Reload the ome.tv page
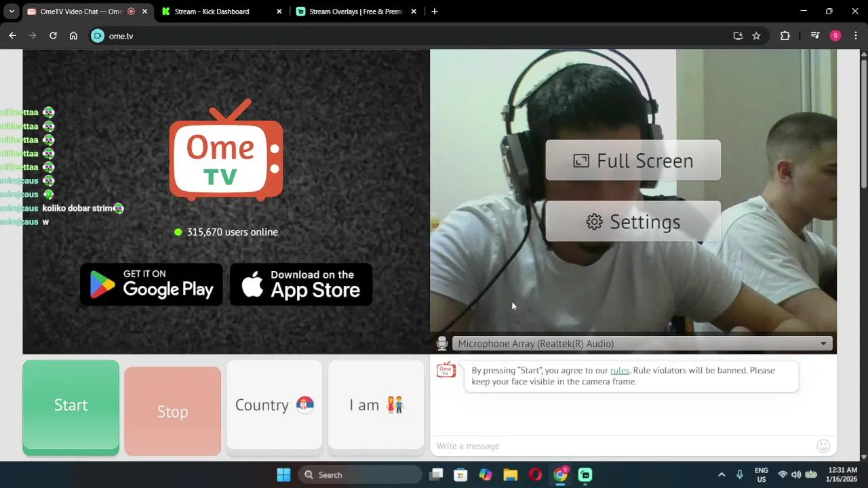The image size is (868, 488). 53,36
